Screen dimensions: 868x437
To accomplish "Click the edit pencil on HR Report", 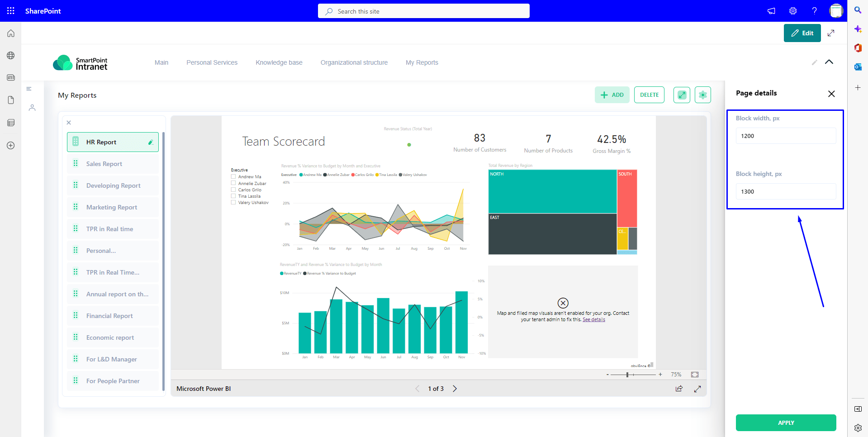I will click(x=151, y=142).
